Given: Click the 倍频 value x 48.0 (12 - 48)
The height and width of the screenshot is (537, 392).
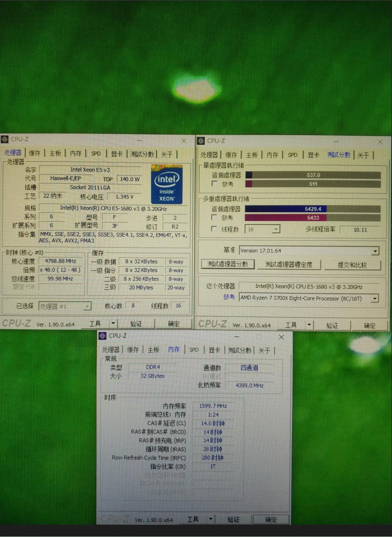Looking at the screenshot, I should tap(59, 270).
